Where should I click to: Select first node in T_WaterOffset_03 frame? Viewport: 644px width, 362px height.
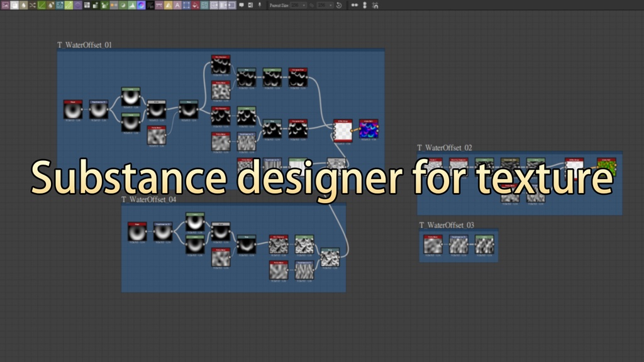[433, 245]
